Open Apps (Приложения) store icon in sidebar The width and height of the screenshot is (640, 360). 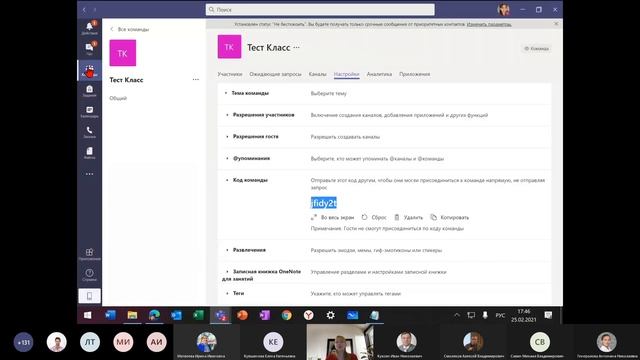coord(89,254)
